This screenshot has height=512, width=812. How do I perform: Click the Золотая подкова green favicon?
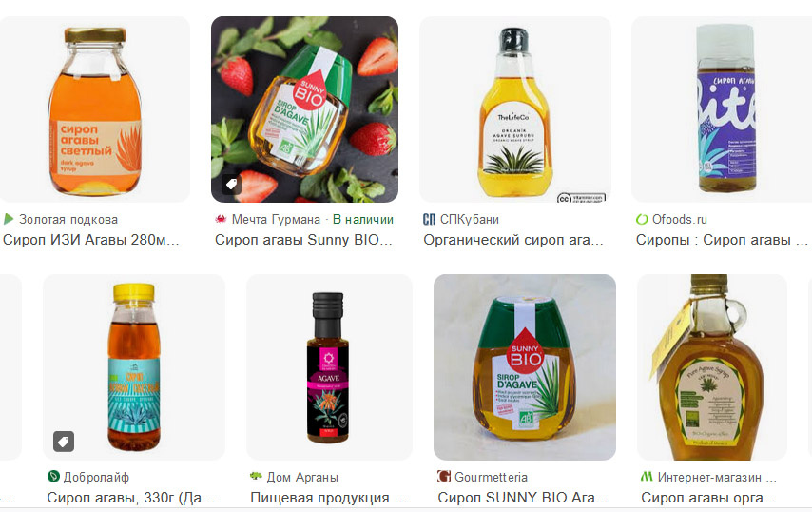pyautogui.click(x=9, y=219)
